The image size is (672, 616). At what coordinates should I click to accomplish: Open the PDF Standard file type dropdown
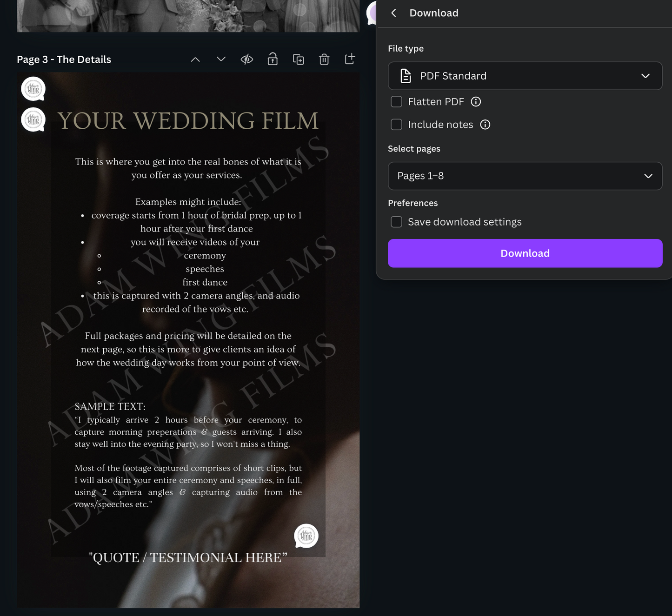[525, 76]
